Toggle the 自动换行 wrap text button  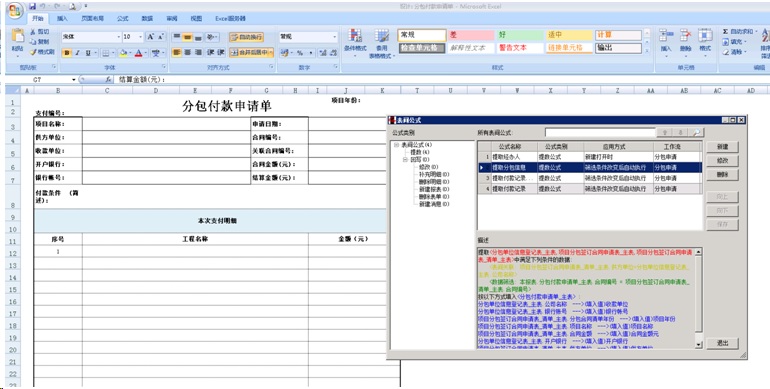coord(246,37)
